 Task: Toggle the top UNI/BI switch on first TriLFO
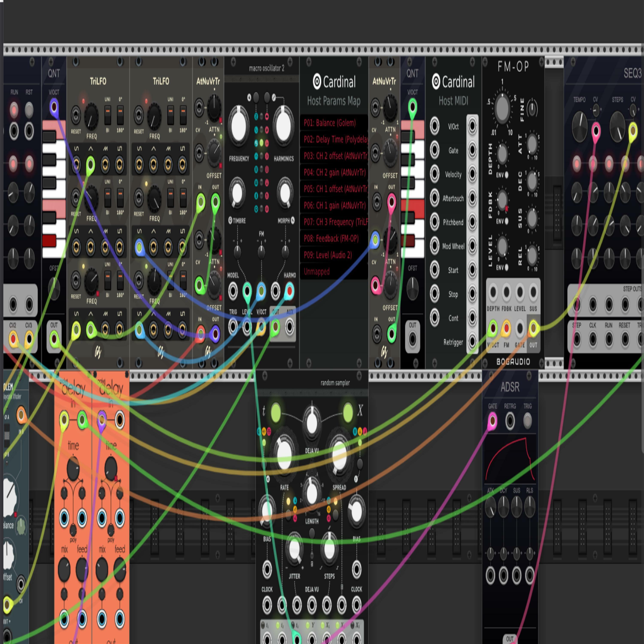tap(107, 115)
